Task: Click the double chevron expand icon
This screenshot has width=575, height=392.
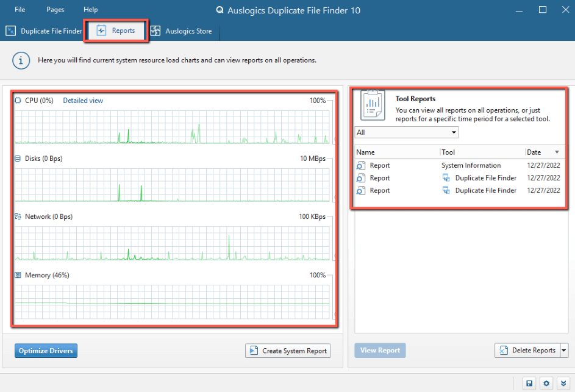Action: [563, 383]
